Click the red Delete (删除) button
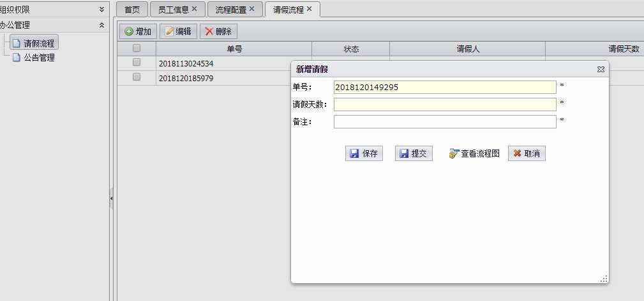This screenshot has height=301, width=644. (218, 31)
